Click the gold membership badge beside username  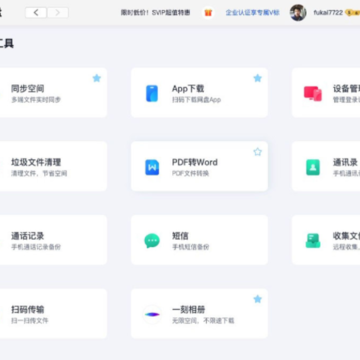(x=352, y=13)
